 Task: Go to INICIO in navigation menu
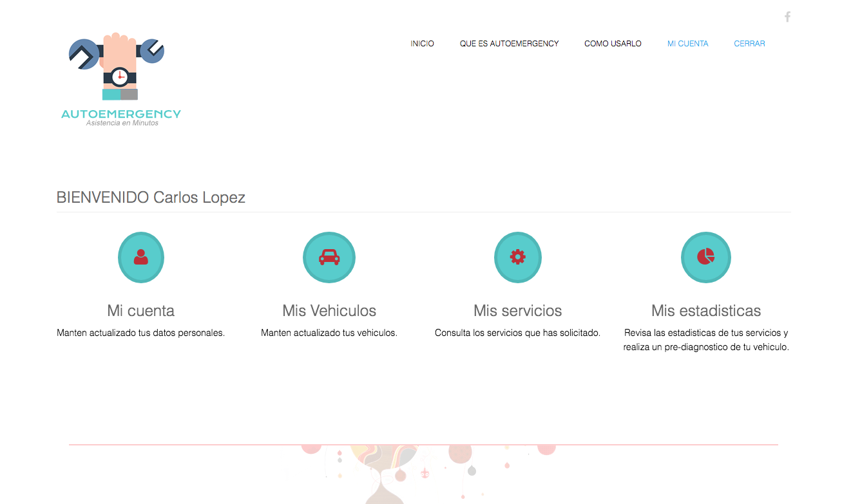[x=422, y=44]
